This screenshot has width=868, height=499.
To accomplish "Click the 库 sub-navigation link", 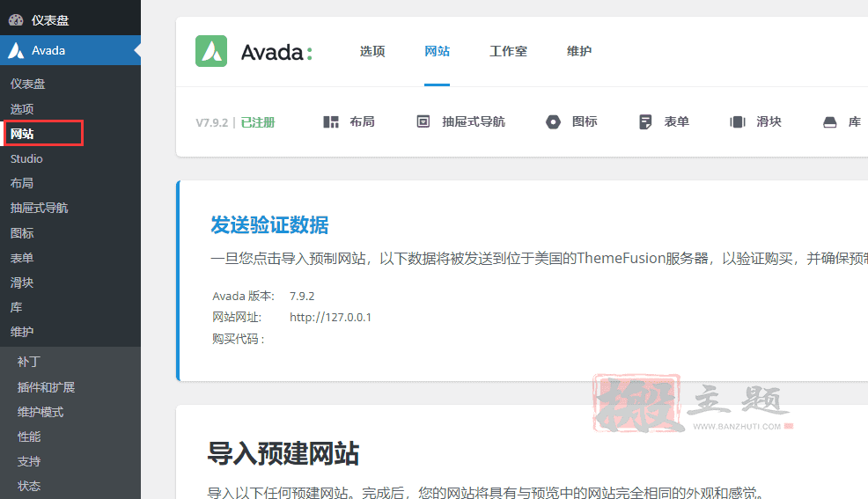I will 855,121.
